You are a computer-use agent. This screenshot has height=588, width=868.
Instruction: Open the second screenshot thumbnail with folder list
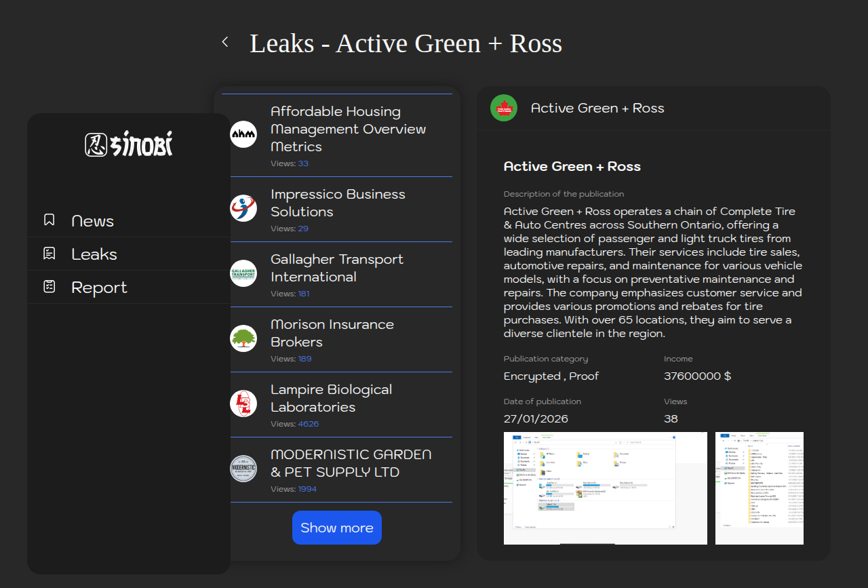tap(759, 488)
